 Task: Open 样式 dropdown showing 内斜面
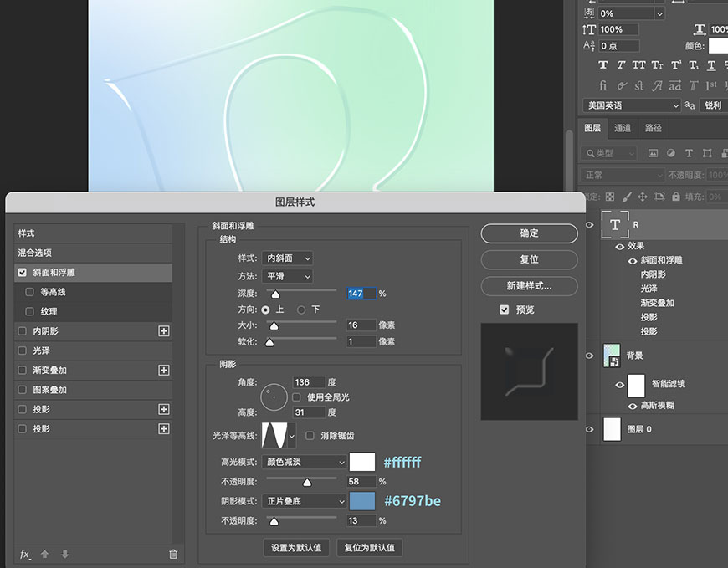287,258
